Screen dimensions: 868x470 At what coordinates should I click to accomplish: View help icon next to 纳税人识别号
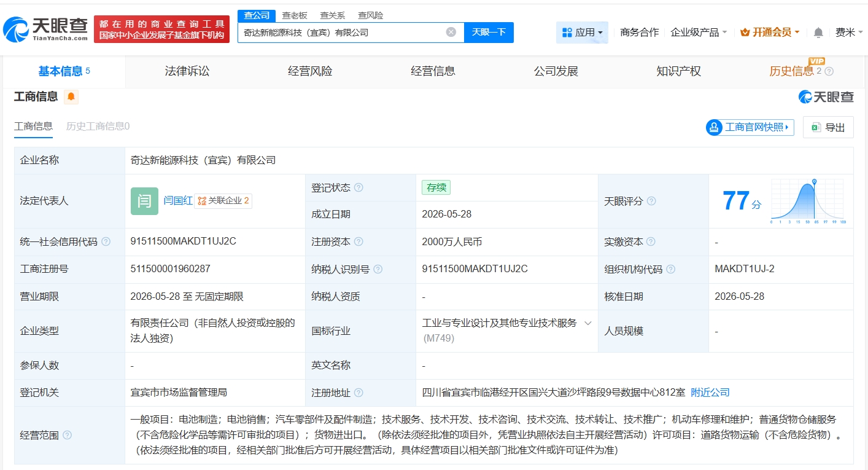point(378,269)
